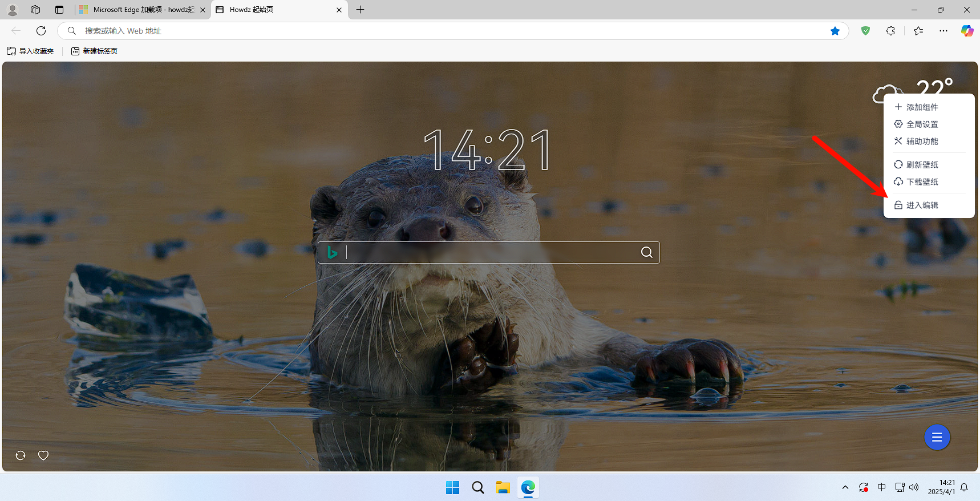Open the favorites list icon
Viewport: 980px width, 501px height.
coord(918,31)
